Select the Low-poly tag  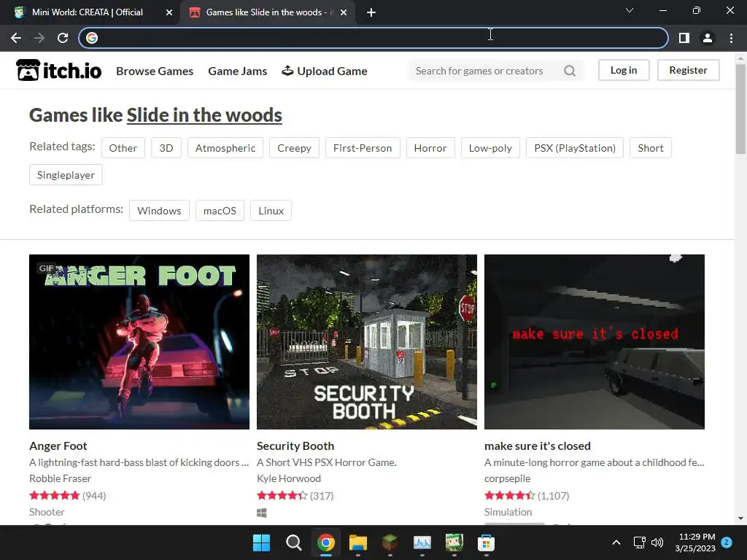(490, 148)
